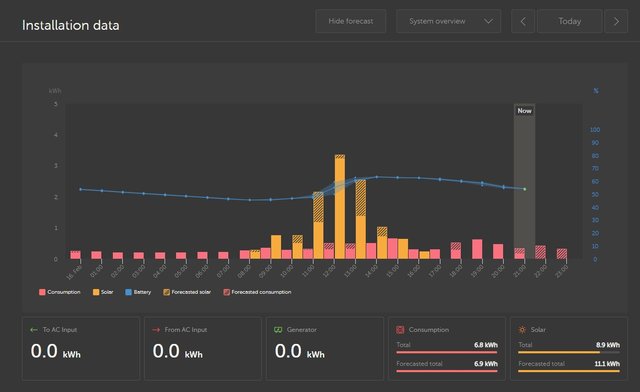Screen dimensions: 640x392
Task: Click Consumption Total 6.8 kWh value
Action: pos(486,345)
